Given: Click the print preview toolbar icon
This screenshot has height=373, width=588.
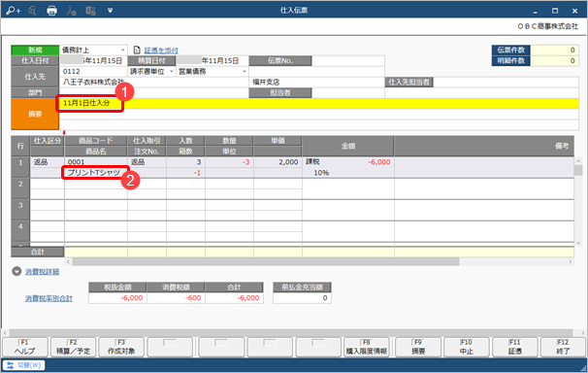Looking at the screenshot, I should [32, 11].
